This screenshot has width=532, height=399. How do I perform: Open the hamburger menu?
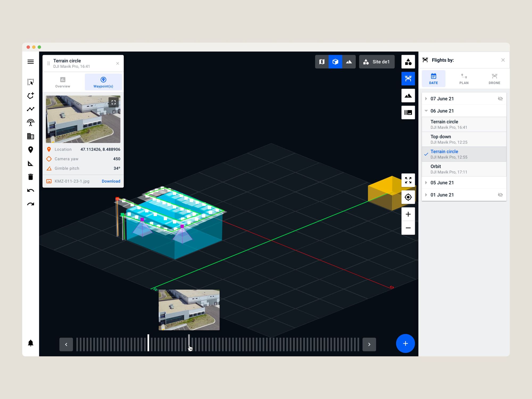pyautogui.click(x=31, y=62)
